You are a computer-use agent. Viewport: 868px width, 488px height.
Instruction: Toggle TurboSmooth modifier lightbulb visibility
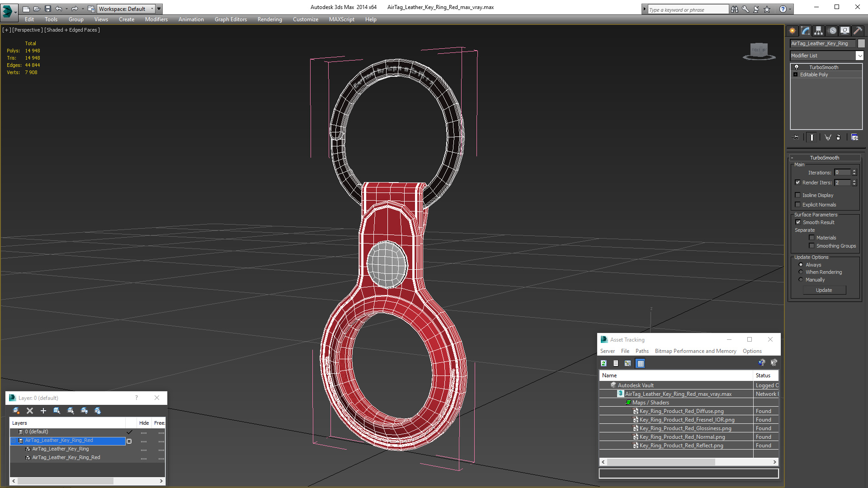pos(797,67)
